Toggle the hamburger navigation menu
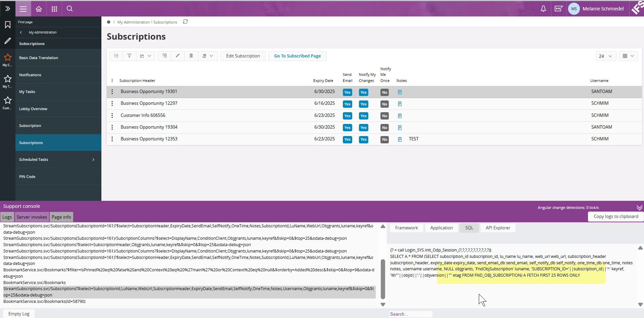The image size is (644, 318). pos(23,9)
